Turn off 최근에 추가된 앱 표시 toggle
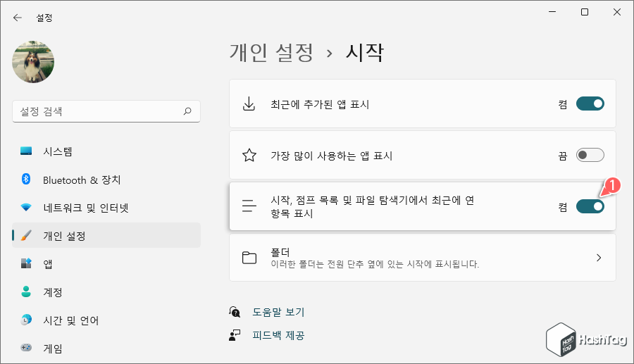 click(590, 103)
